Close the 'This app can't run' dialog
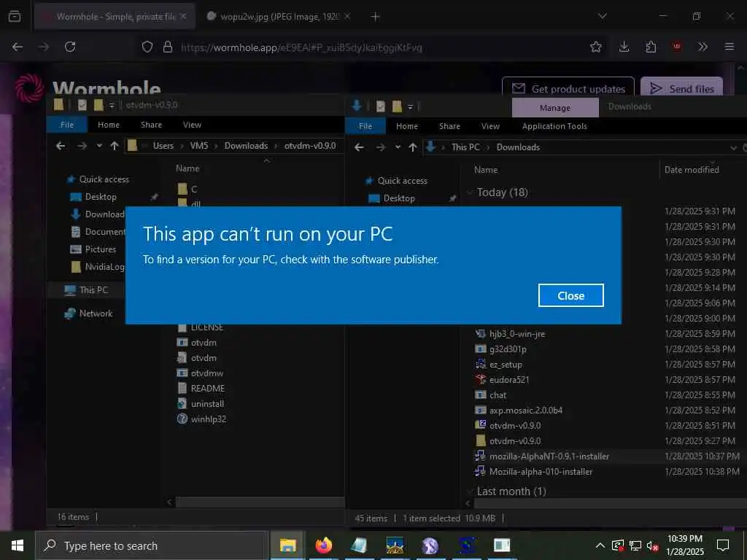 [570, 296]
